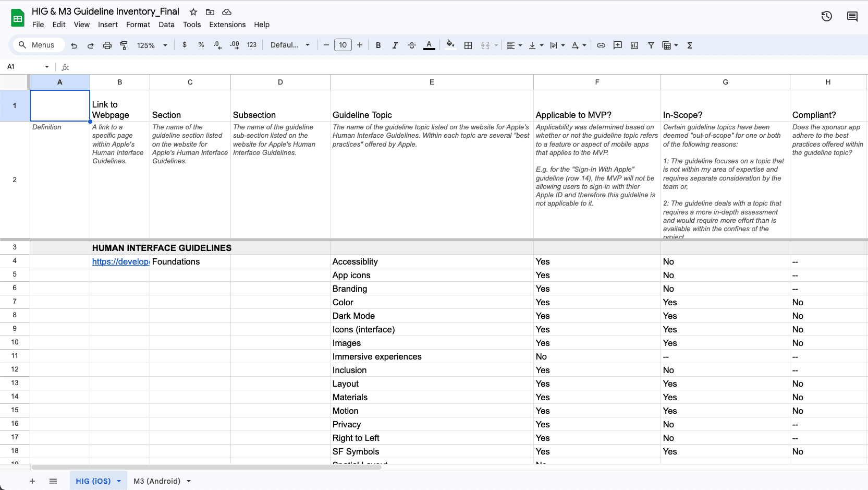Open the all sheets list
This screenshot has width=868, height=490.
click(x=53, y=481)
